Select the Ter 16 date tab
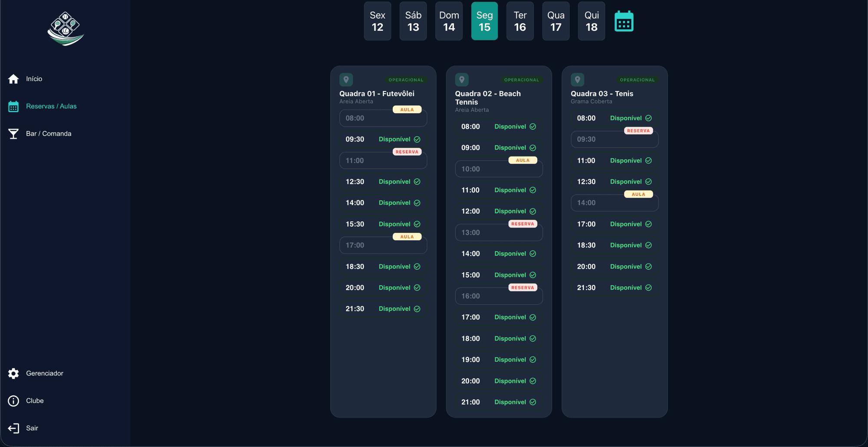The height and width of the screenshot is (447, 868). 520,21
